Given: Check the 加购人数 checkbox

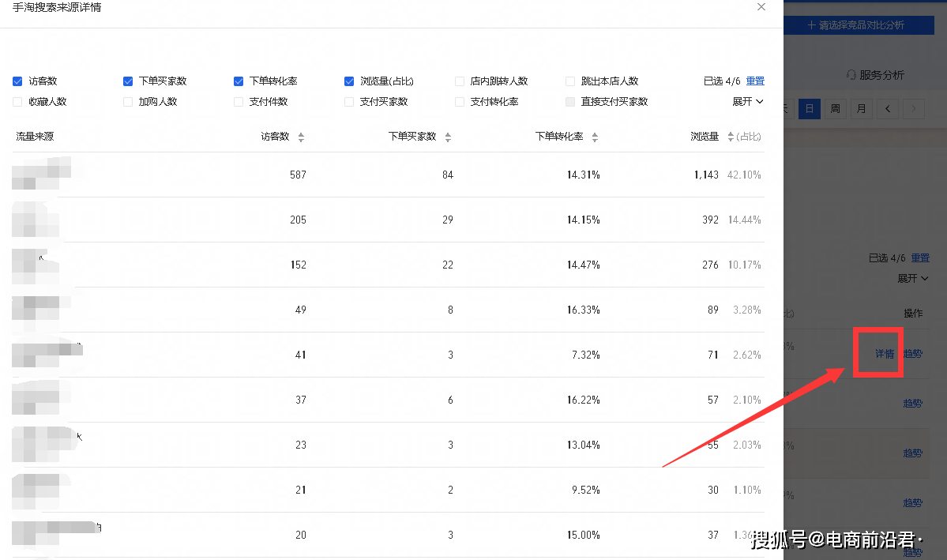Looking at the screenshot, I should click(128, 101).
